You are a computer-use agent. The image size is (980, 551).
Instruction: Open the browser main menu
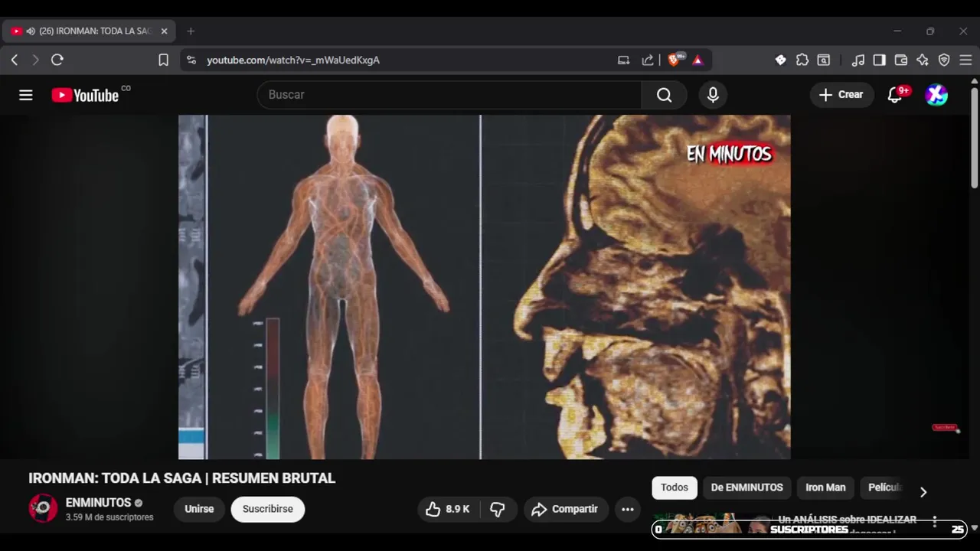965,60
